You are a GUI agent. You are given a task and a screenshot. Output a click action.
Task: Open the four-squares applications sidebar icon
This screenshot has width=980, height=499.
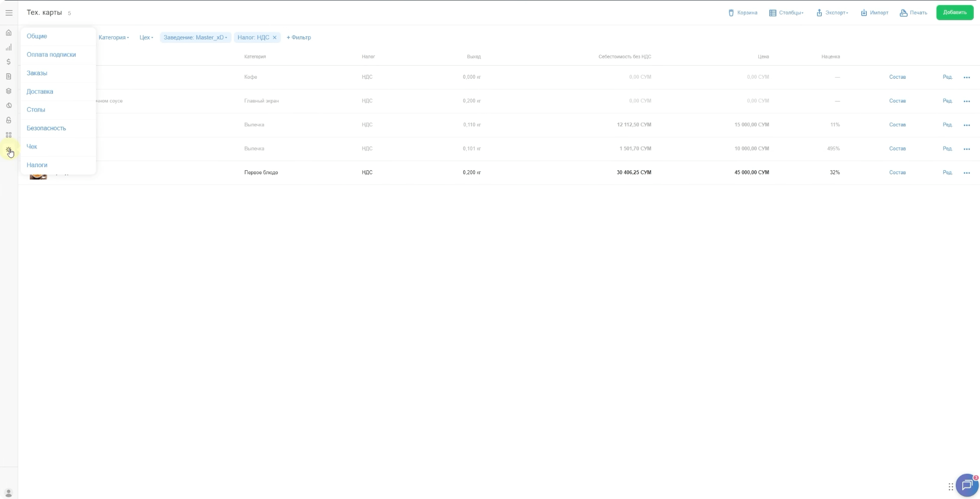(9, 135)
